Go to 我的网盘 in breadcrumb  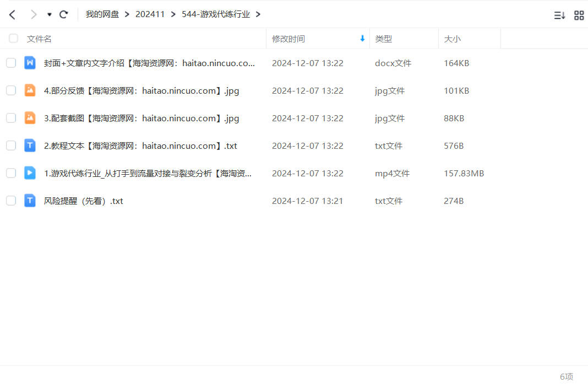(102, 14)
